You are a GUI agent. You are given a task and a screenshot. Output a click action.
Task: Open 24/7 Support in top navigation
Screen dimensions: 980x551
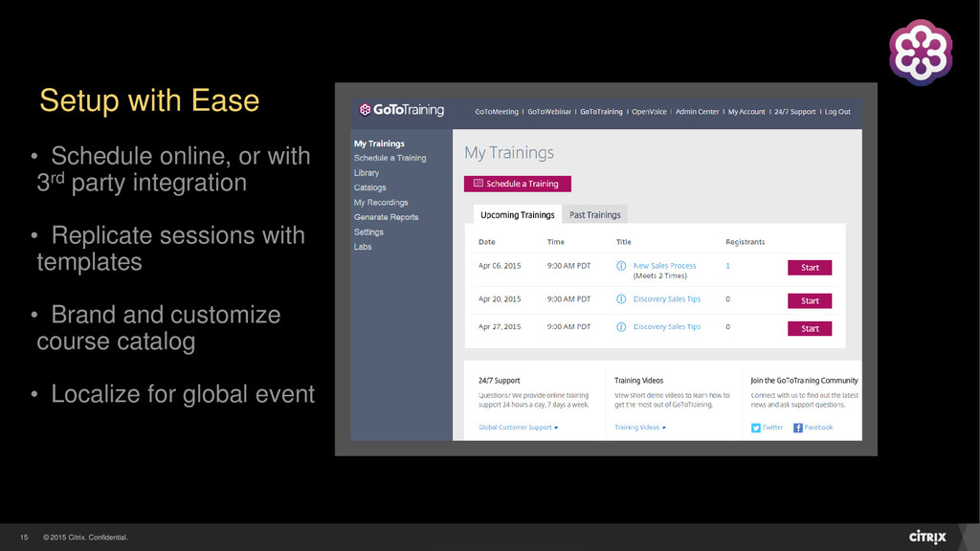coord(794,112)
